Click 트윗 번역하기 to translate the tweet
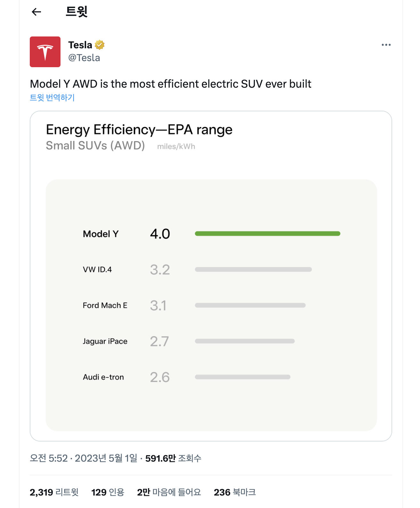This screenshot has height=508, width=420. pyautogui.click(x=52, y=98)
